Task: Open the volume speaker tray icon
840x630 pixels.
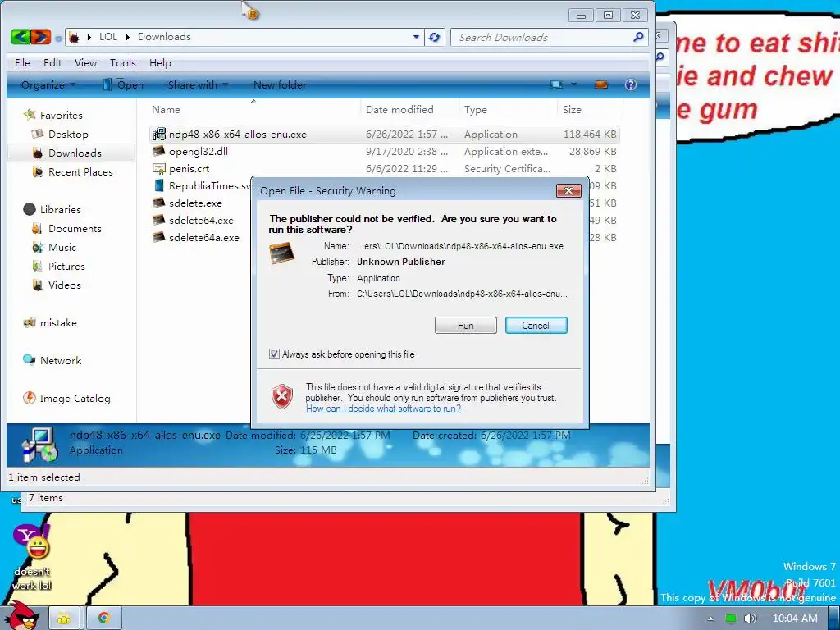Action: click(750, 619)
